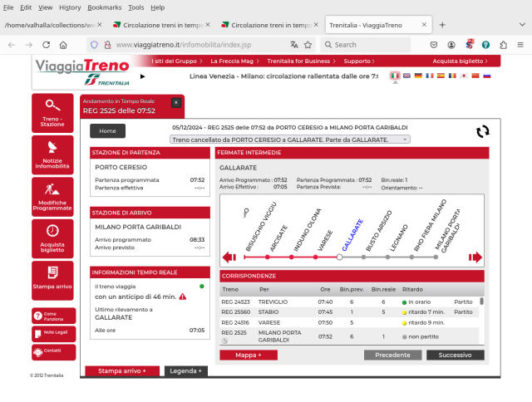This screenshot has width=532, height=402.
Task: Open Pocket save icon in toolbar
Action: click(x=434, y=45)
